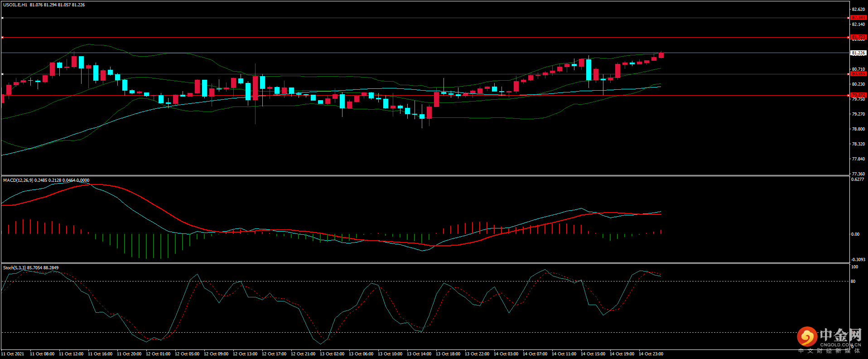Click the 77.360 price axis label
Screen dimensions: 868x359
[858, 174]
